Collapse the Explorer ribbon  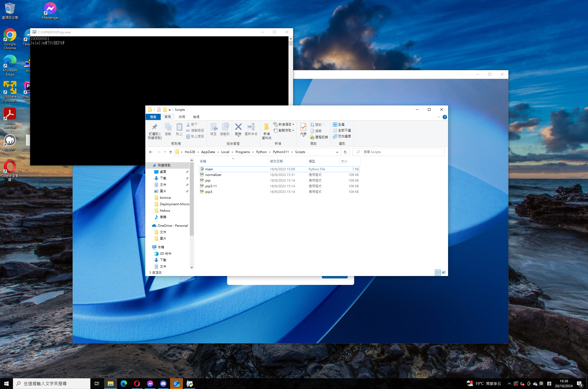click(x=439, y=117)
